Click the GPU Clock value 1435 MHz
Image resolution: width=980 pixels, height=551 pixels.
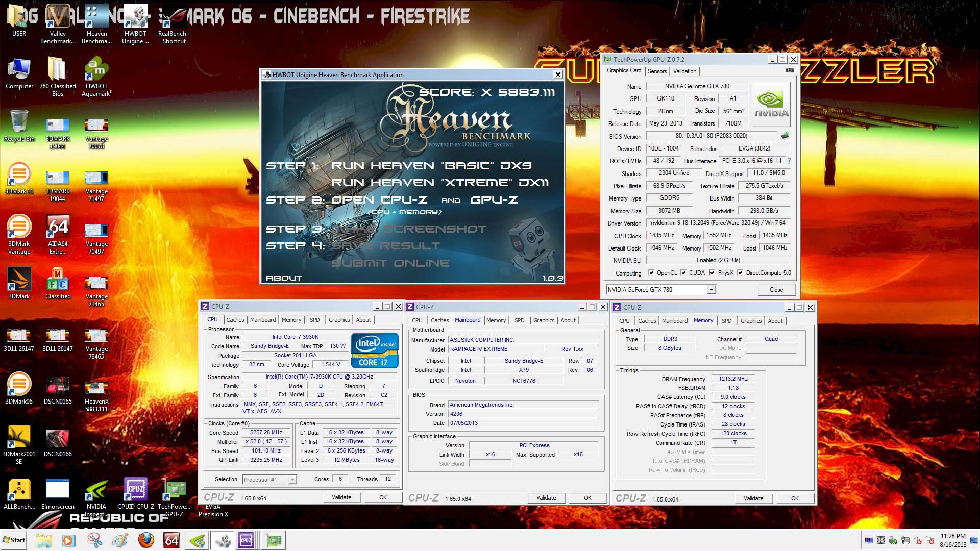(x=661, y=236)
